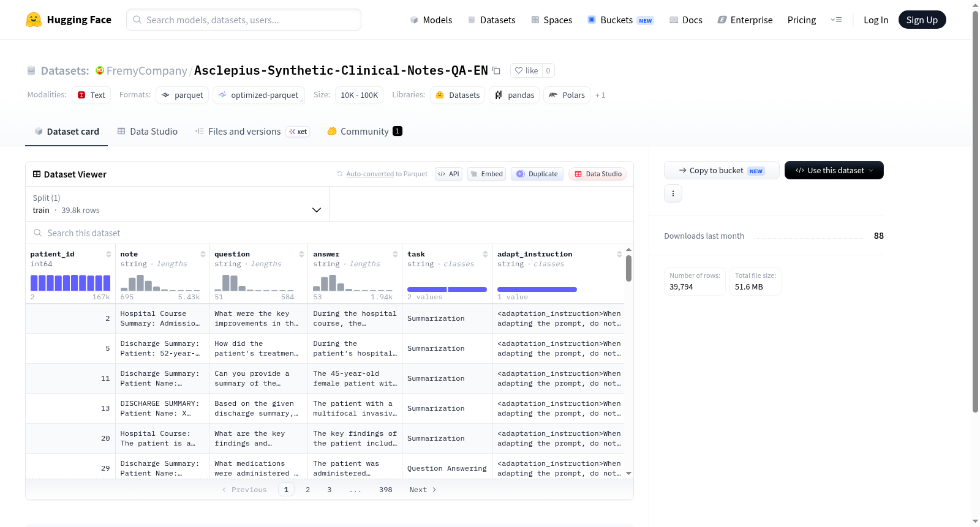Sort the adapt_instruction column
The width and height of the screenshot is (980, 527).
click(x=619, y=254)
